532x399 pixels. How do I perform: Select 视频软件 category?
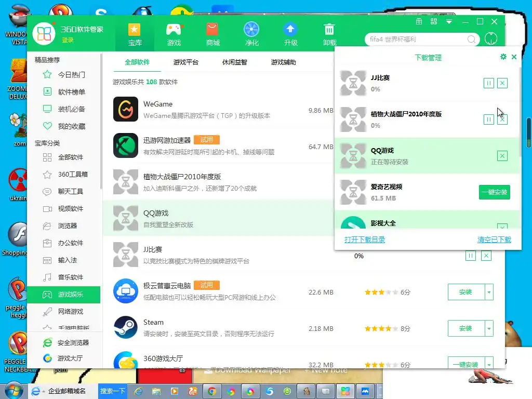pos(64,209)
